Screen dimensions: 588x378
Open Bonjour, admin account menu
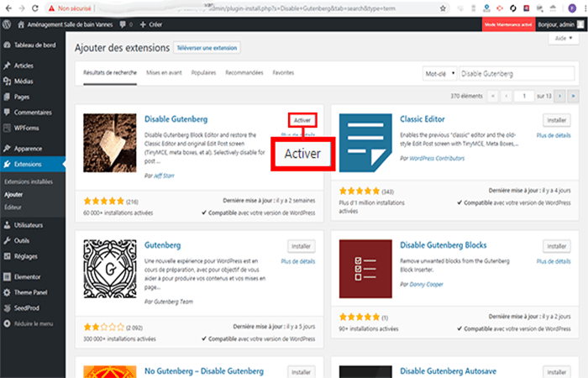tap(561, 24)
